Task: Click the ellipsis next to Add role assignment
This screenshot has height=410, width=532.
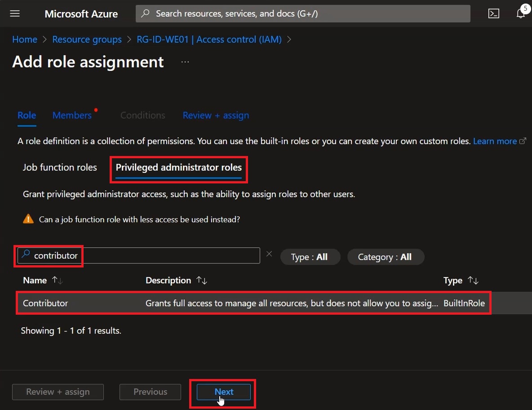Action: coord(185,62)
